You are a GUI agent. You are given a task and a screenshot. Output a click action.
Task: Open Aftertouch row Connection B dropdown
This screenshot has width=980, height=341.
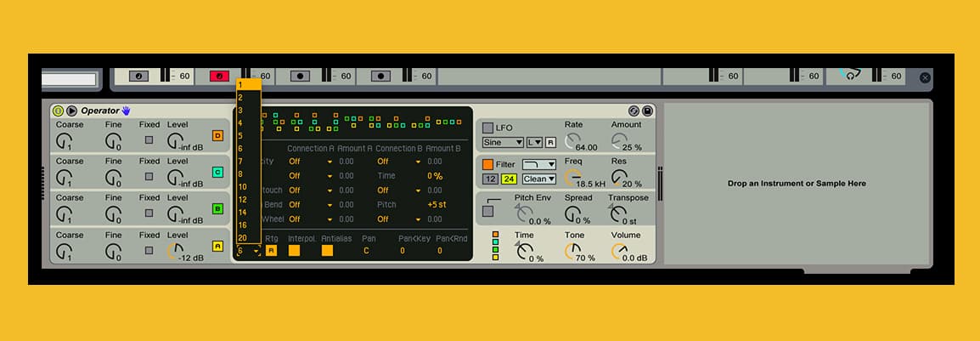(399, 190)
